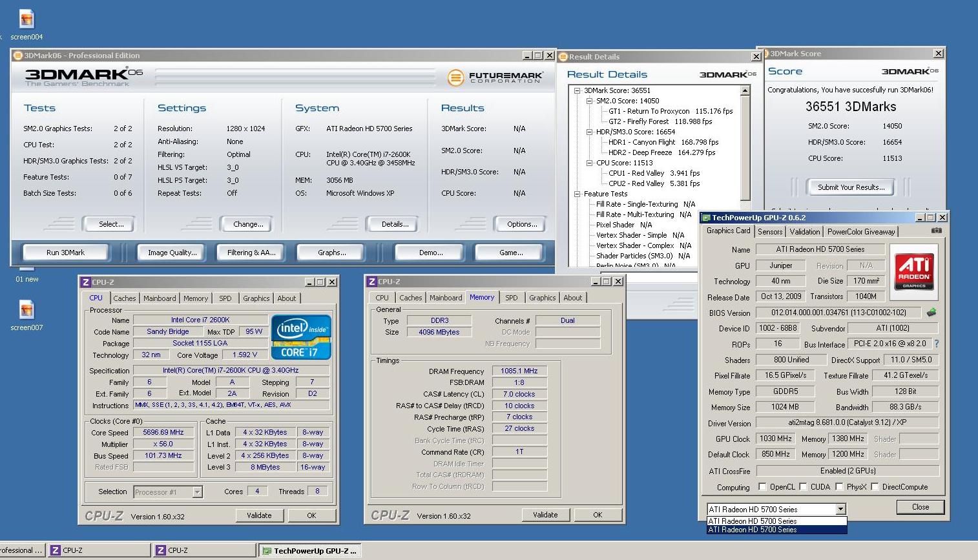The image size is (978, 560).
Task: Toggle the OpenCL checkbox
Action: (762, 487)
